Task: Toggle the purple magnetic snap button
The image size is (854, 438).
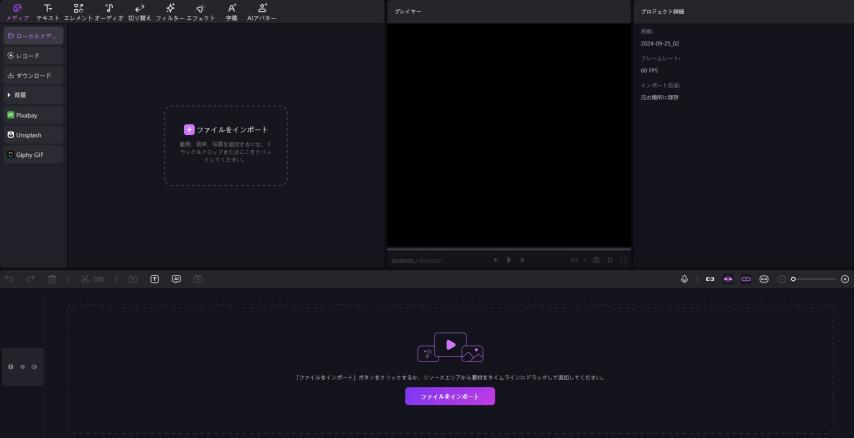Action: 728,279
